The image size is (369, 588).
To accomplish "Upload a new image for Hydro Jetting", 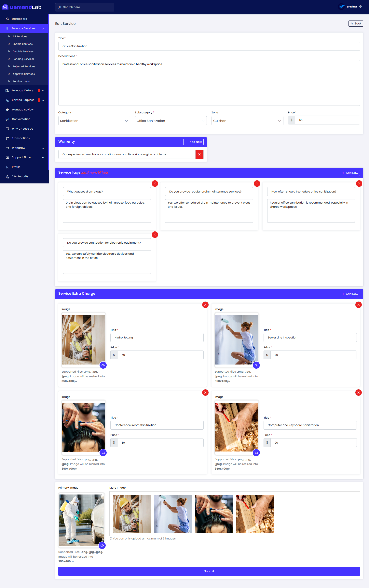I will 103,365.
